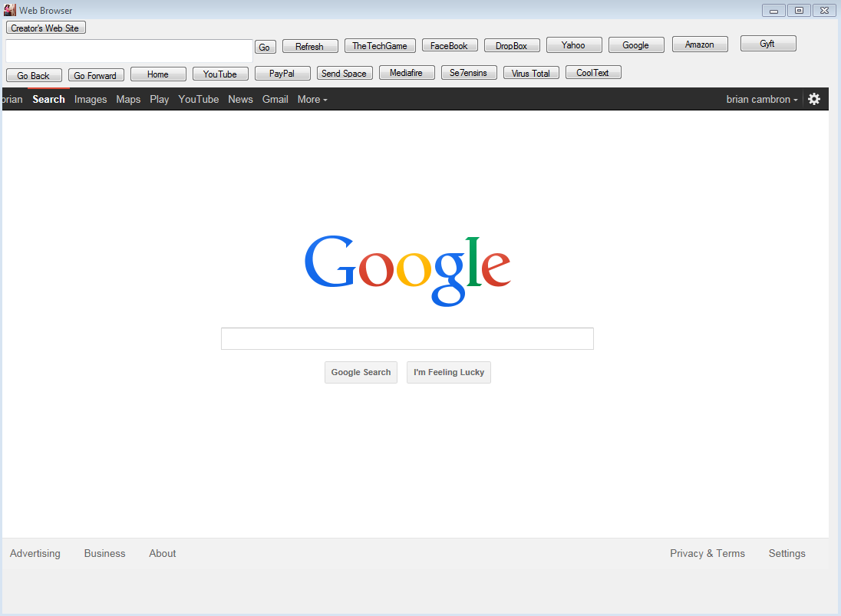This screenshot has width=841, height=616.
Task: Expand the More dropdown menu
Action: pyautogui.click(x=312, y=99)
